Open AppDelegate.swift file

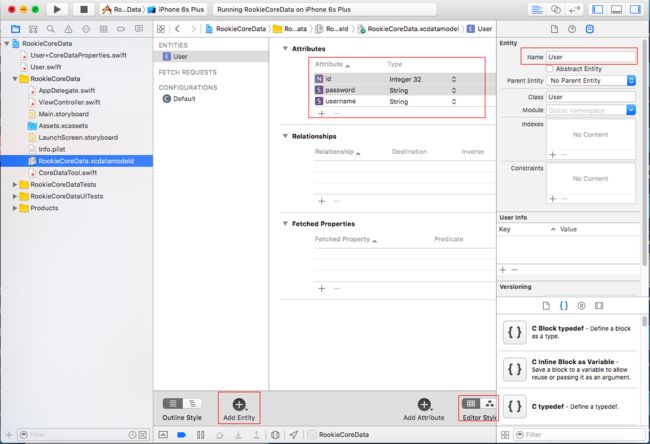[66, 90]
